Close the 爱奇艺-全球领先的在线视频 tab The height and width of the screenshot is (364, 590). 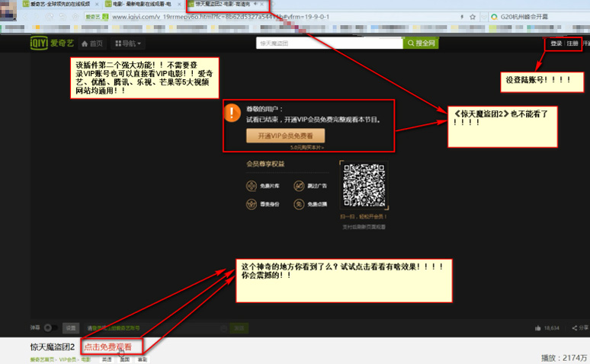click(96, 4)
